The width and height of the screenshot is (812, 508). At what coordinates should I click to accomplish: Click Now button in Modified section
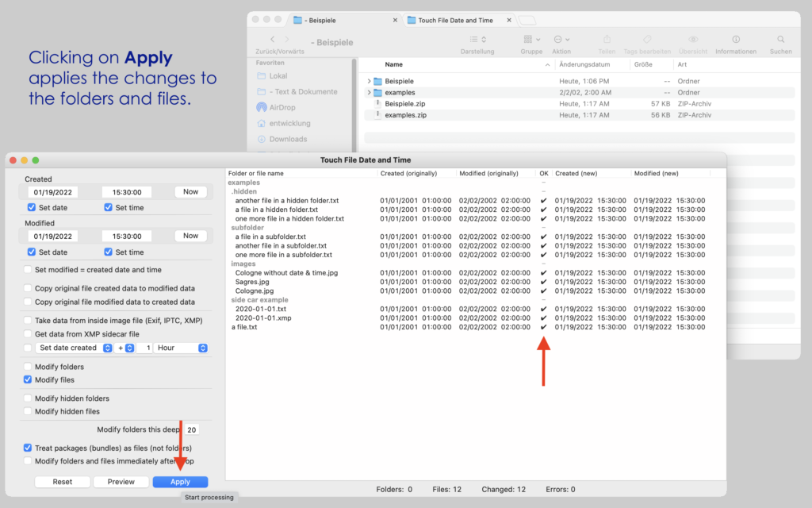[x=190, y=236]
